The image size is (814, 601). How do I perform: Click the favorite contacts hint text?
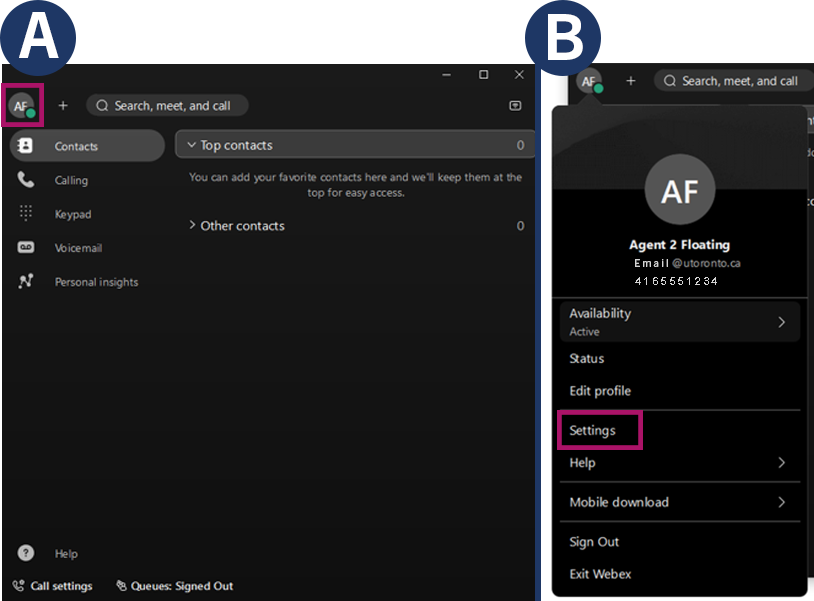tap(356, 185)
